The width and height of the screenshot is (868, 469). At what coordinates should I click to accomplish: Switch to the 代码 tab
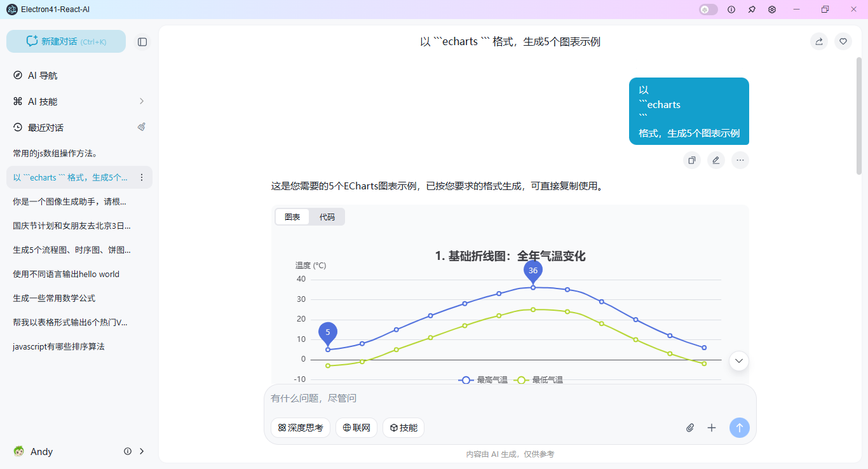coord(327,217)
